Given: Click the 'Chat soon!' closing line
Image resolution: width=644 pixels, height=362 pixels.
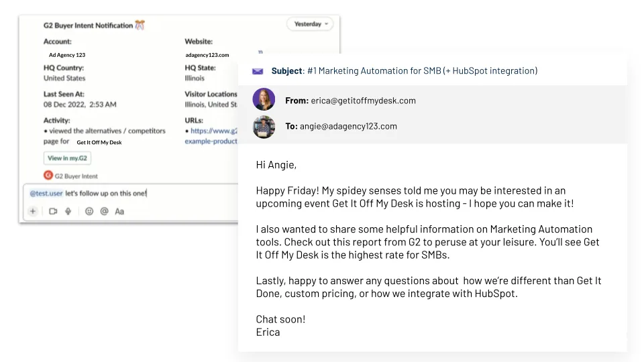Looking at the screenshot, I should 280,319.
